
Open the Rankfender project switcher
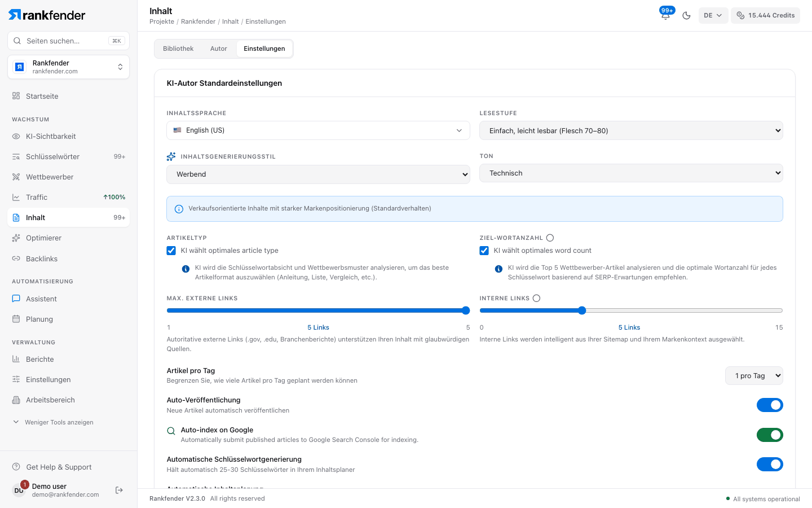coord(68,67)
